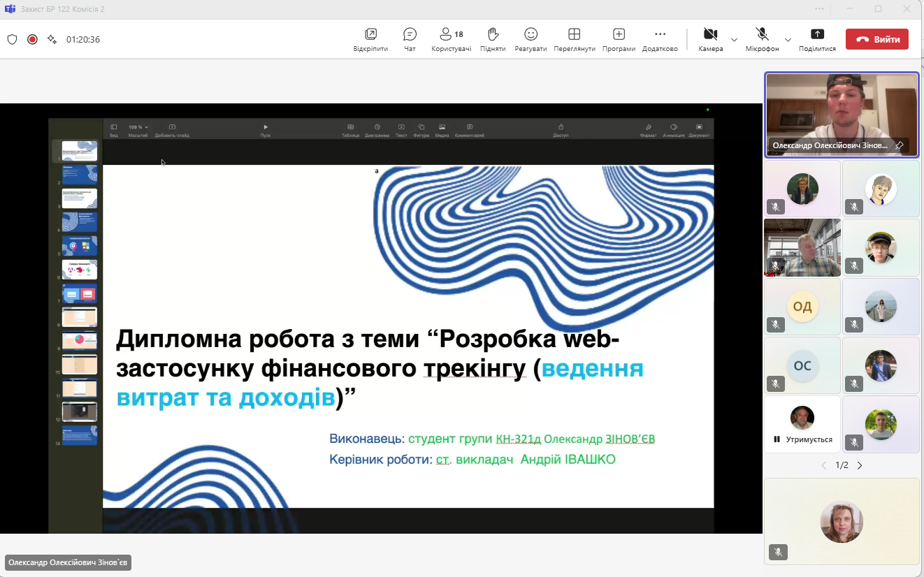Open Додатково more options menu
The width and height of the screenshot is (924, 577).
(660, 39)
